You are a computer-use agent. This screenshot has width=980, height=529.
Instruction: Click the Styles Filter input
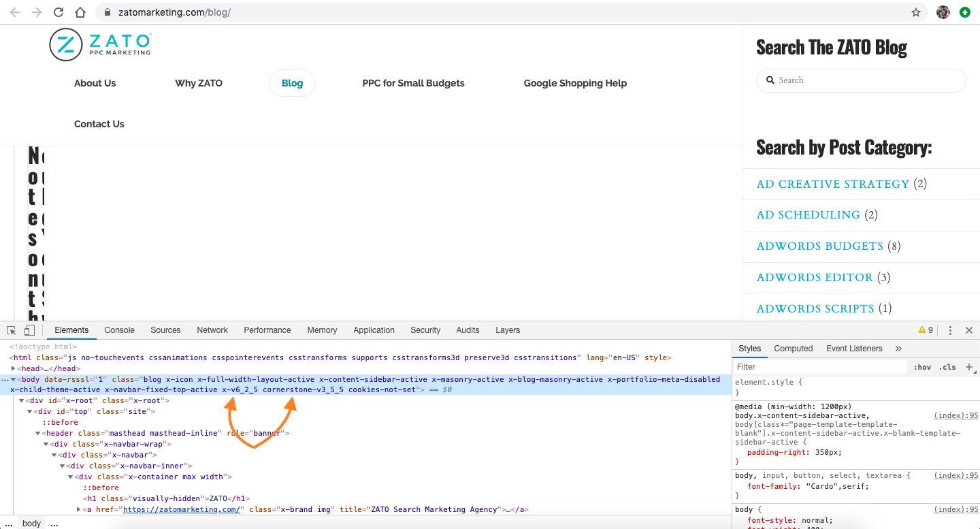821,367
